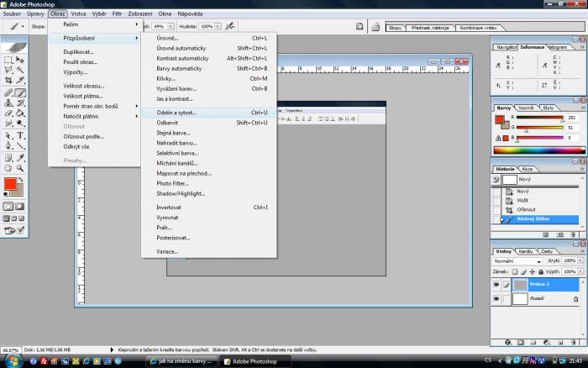Select the Brush tool in the toolbox
This screenshot has width=588, height=368.
coord(20,92)
